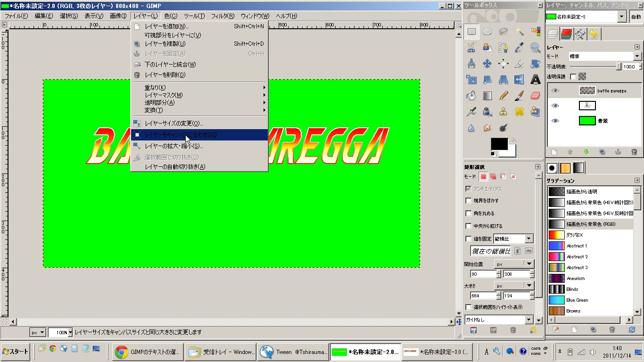Enable 選択範囲をハイライト表示 checkbox
This screenshot has width=644, height=362.
click(x=469, y=307)
